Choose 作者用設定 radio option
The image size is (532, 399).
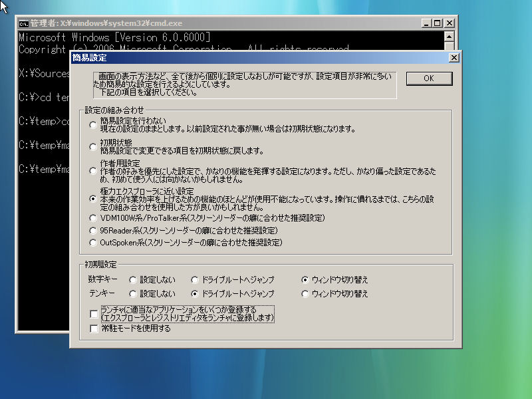[93, 171]
